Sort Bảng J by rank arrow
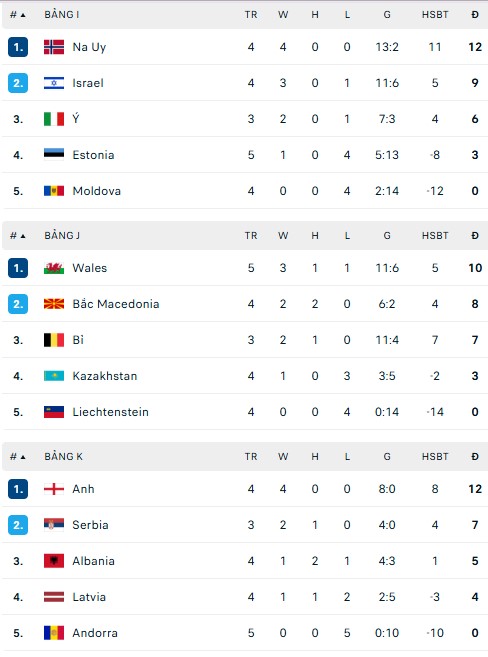Viewport: 488px width, 657px height. point(23,236)
